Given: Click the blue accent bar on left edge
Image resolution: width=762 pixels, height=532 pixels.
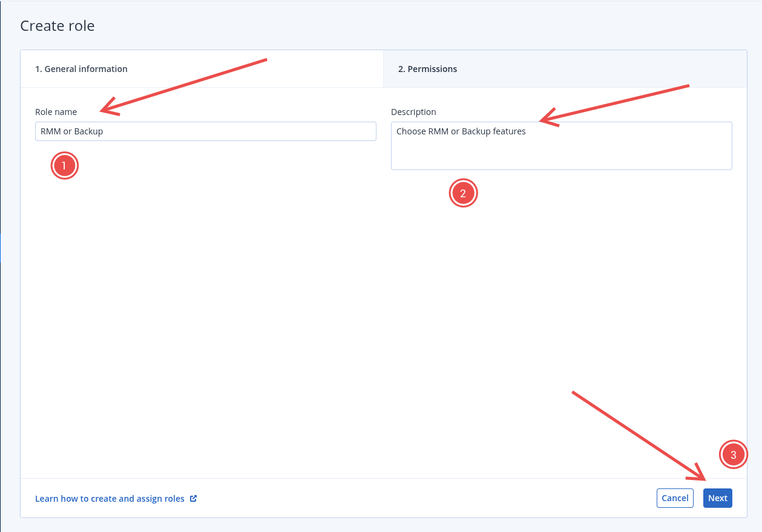Looking at the screenshot, I should click(1, 248).
